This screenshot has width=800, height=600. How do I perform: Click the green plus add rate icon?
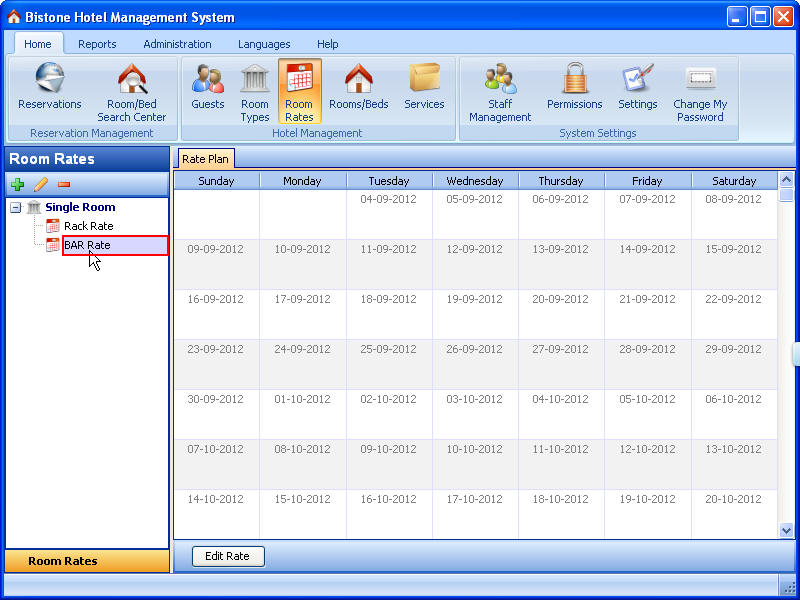[x=17, y=185]
